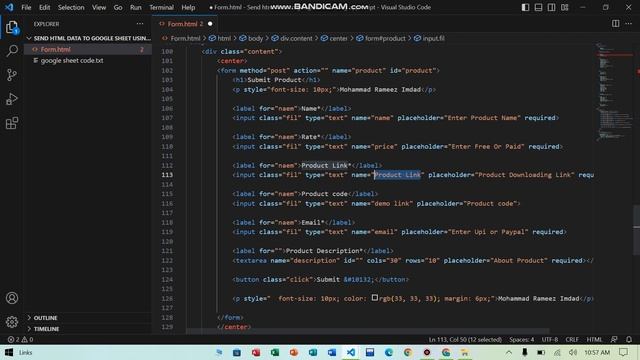
Task: Toggle the bottom panel layout icon
Action: point(538,7)
